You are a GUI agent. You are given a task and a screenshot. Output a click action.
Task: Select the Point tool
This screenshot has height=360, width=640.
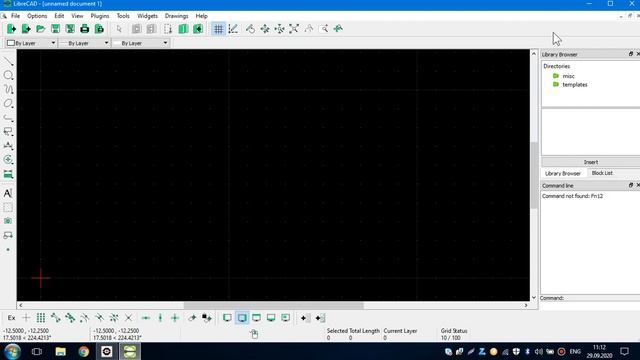(8, 250)
